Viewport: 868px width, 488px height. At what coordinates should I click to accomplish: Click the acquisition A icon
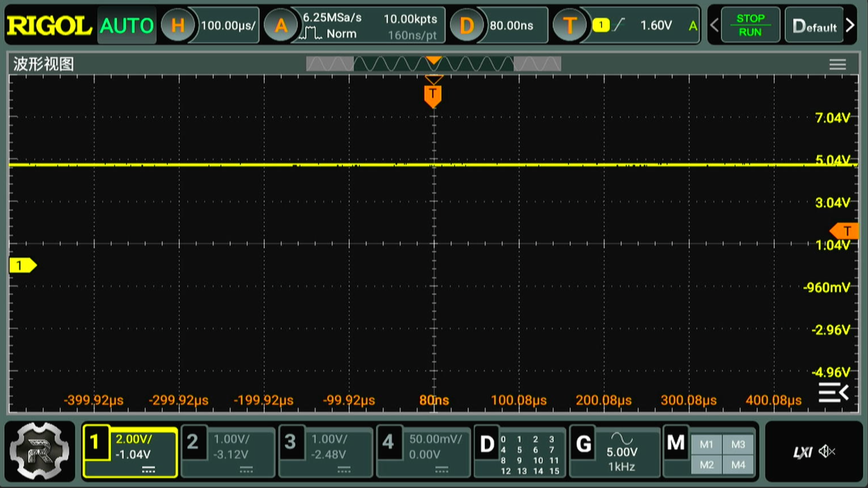pos(281,26)
